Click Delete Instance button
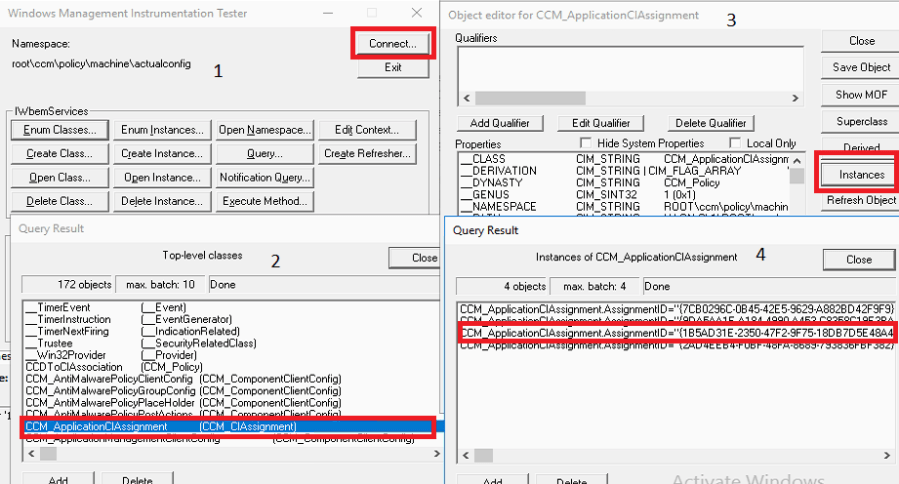The height and width of the screenshot is (484, 899). click(162, 201)
